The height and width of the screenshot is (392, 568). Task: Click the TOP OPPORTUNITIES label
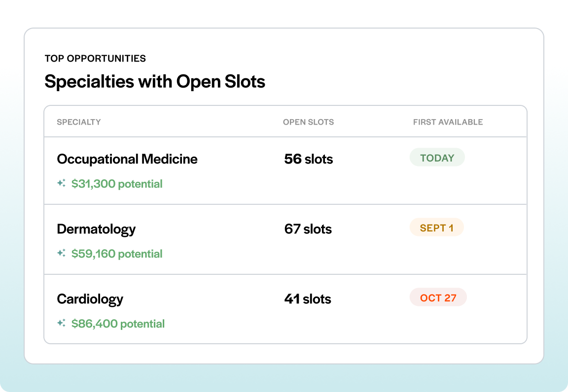pyautogui.click(x=95, y=58)
